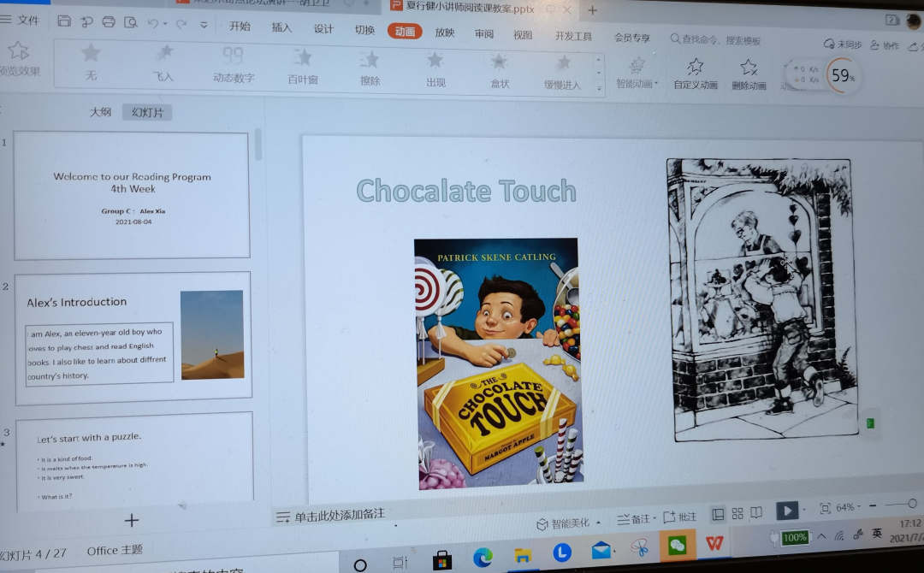The image size is (924, 573).
Task: Click the Save icon in quick access toolbar
Action: tap(63, 21)
